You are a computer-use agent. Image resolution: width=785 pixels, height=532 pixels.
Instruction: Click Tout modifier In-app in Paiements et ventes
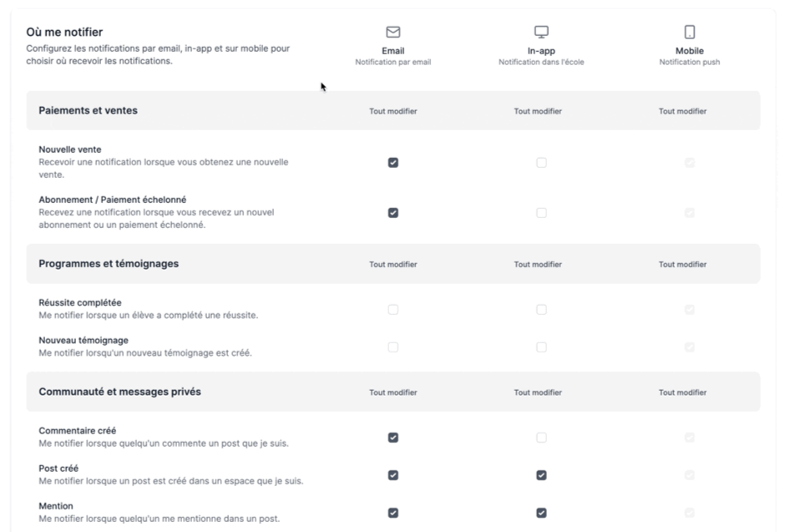coord(538,111)
